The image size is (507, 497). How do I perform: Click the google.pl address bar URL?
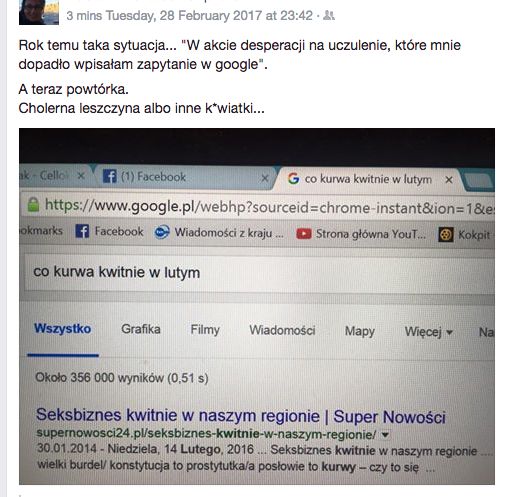pos(269,207)
